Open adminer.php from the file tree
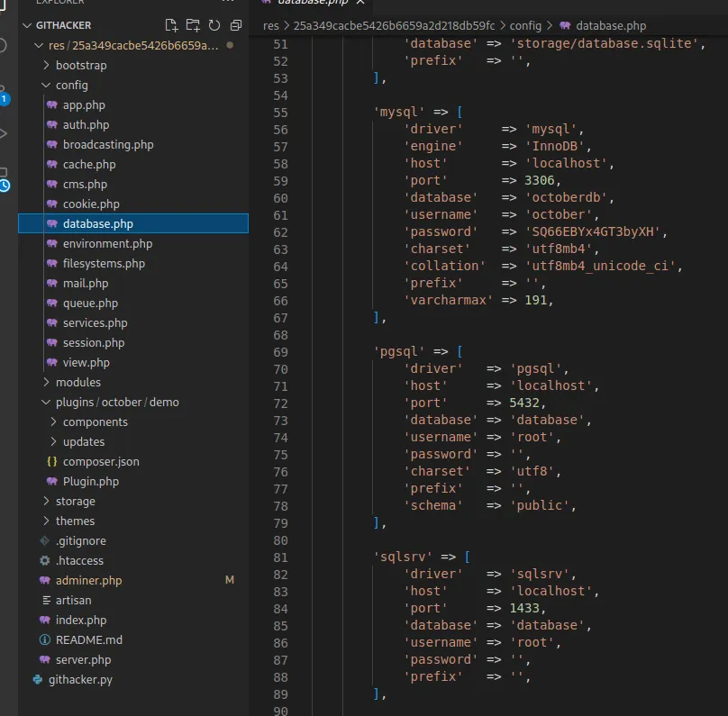The image size is (728, 716). (88, 580)
